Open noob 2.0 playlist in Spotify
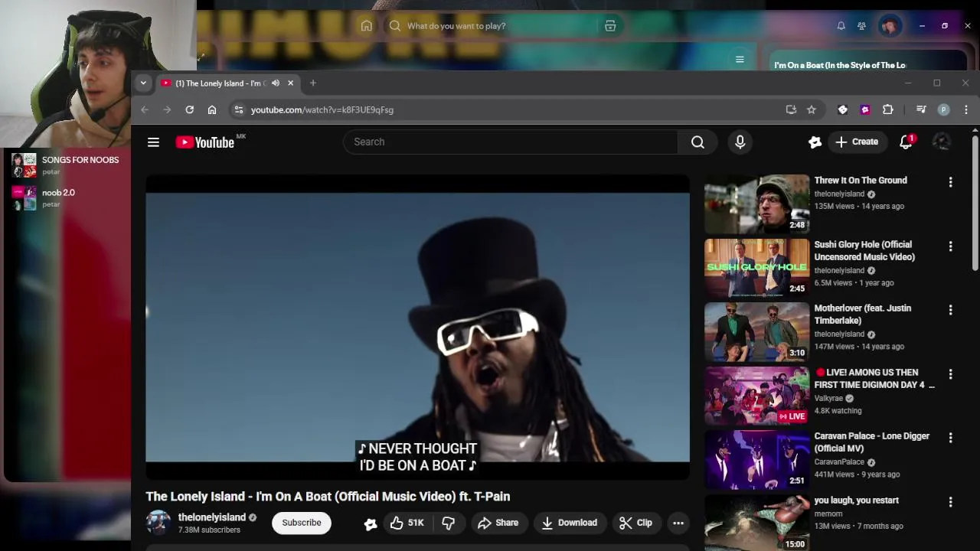Viewport: 980px width, 551px height. point(66,197)
